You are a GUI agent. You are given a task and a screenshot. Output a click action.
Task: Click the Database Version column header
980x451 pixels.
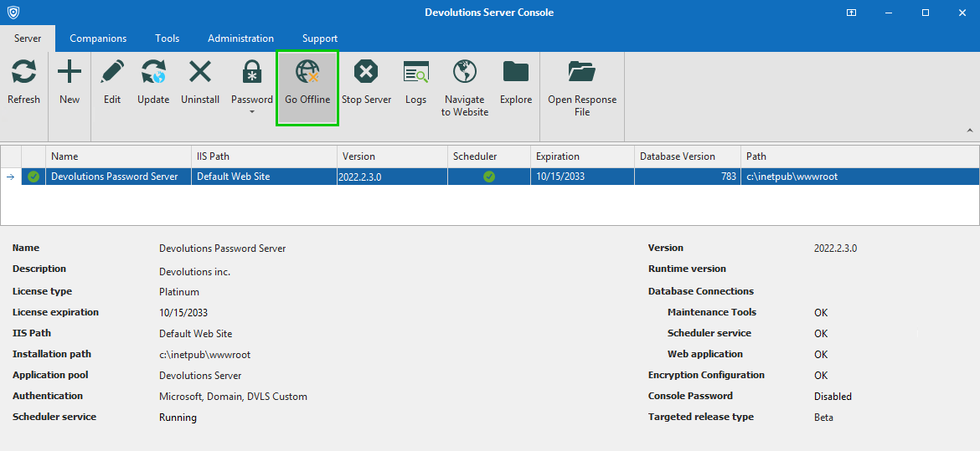pyautogui.click(x=678, y=156)
